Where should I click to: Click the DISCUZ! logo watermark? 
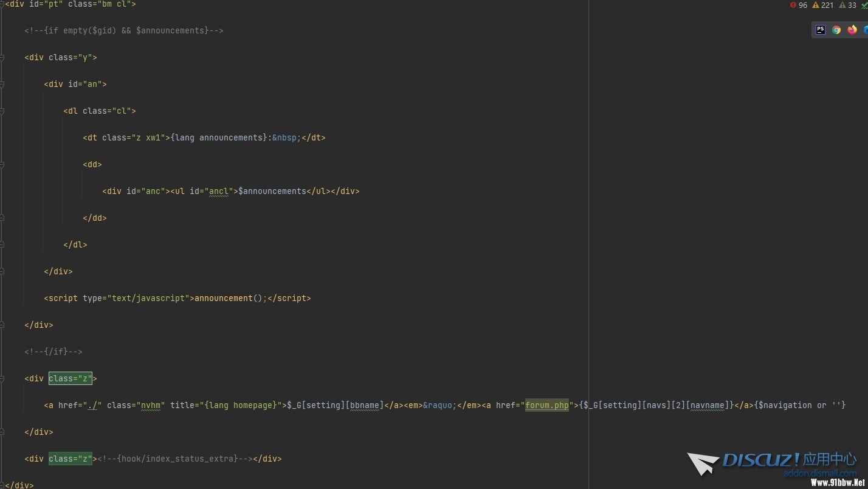[773, 463]
